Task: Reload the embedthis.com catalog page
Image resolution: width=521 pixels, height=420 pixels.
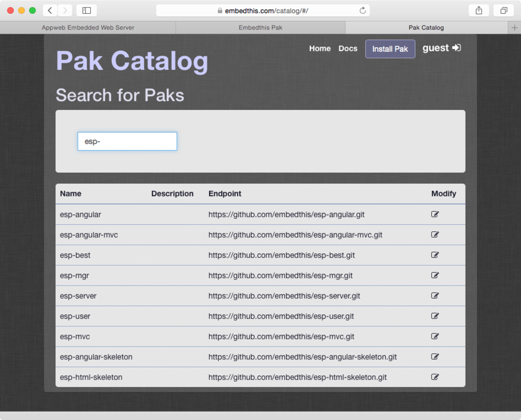Action: 362,10
